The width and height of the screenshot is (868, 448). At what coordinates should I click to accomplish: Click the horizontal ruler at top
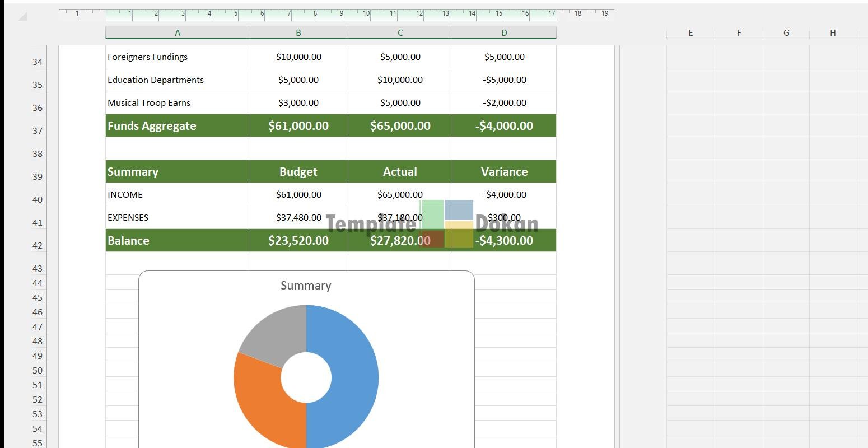pos(336,13)
